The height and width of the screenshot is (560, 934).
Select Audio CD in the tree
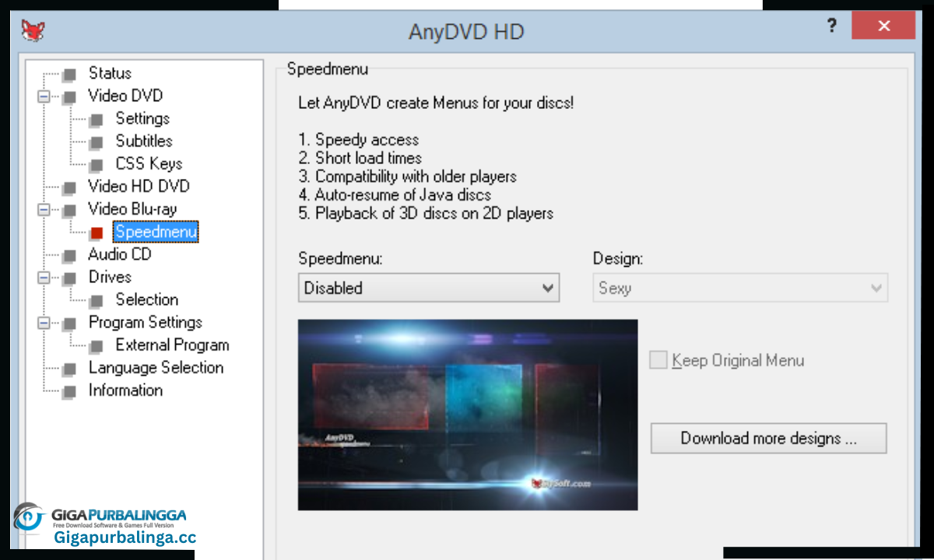[120, 254]
